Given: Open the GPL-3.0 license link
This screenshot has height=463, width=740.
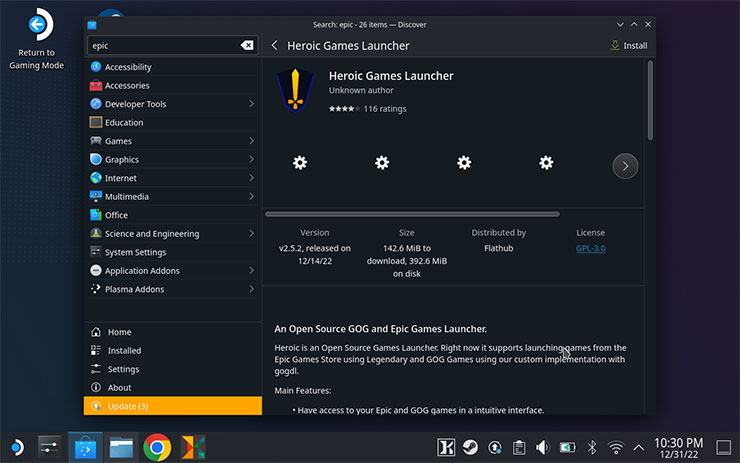Looking at the screenshot, I should tap(590, 248).
